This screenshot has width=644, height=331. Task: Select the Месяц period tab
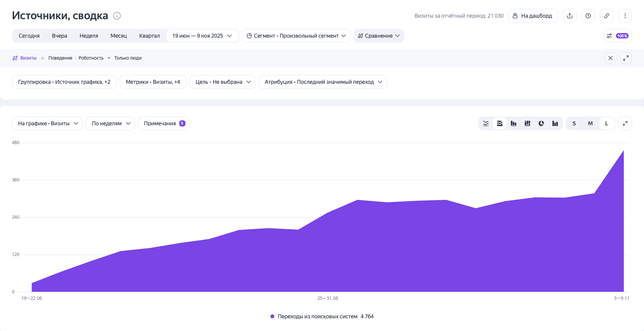[118, 36]
